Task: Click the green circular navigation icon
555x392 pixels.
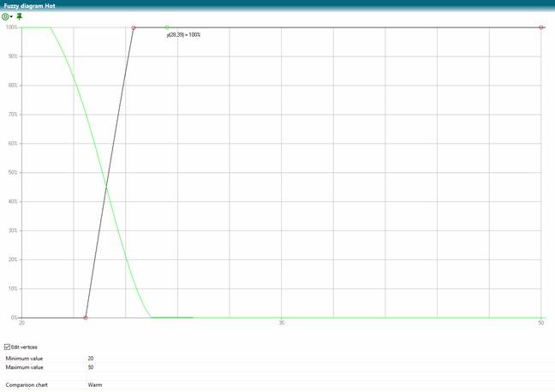Action: click(5, 16)
